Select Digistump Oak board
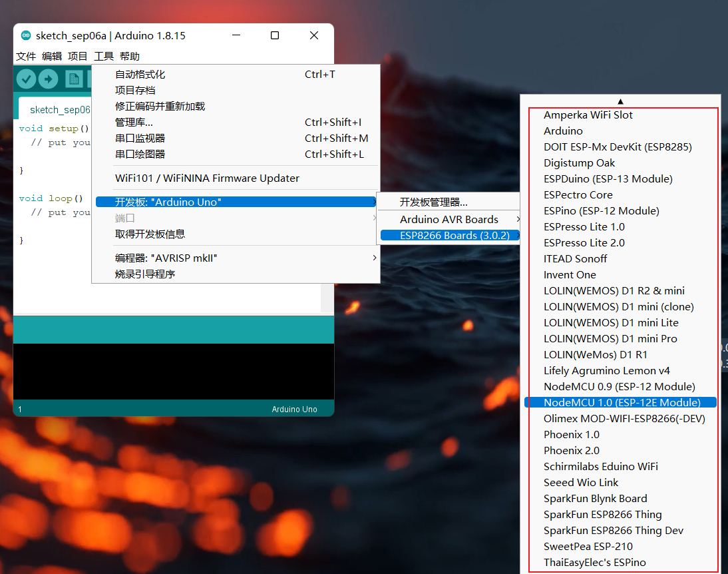The height and width of the screenshot is (574, 728). [x=620, y=163]
